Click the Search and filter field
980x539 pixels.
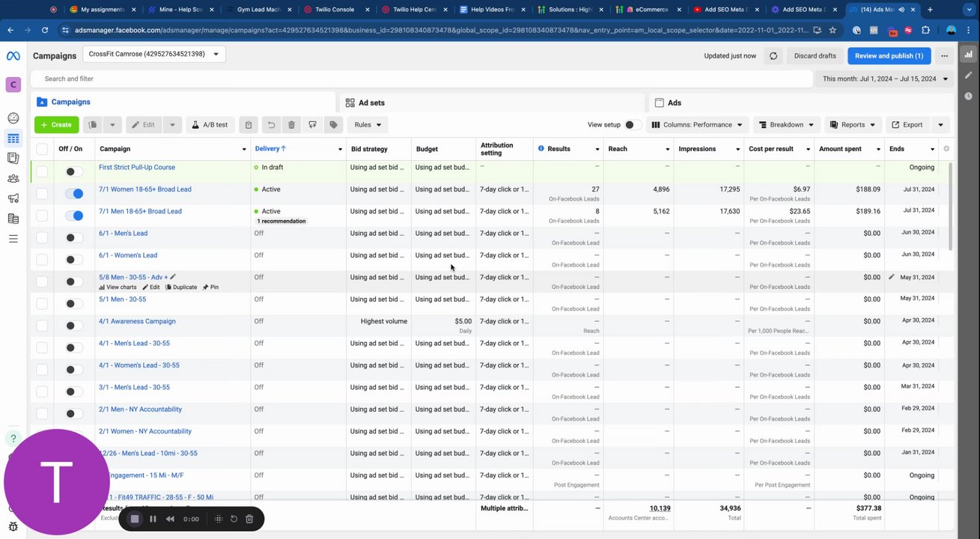pos(421,79)
